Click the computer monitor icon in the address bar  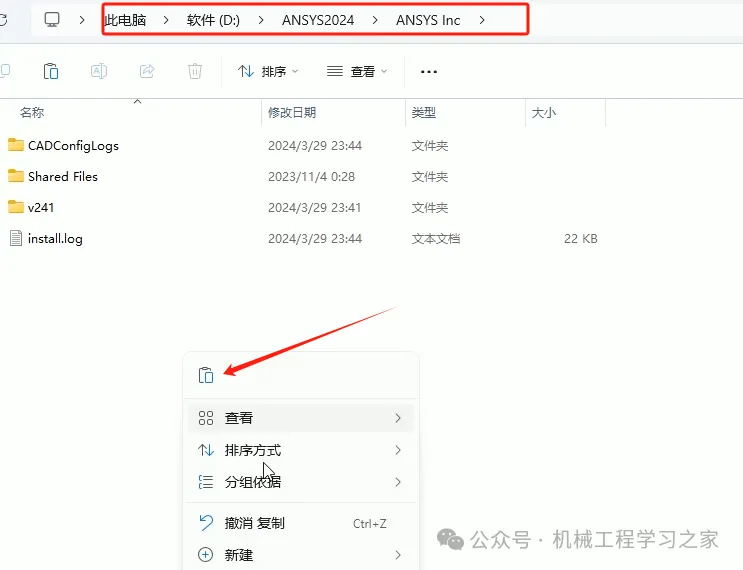pos(52,19)
